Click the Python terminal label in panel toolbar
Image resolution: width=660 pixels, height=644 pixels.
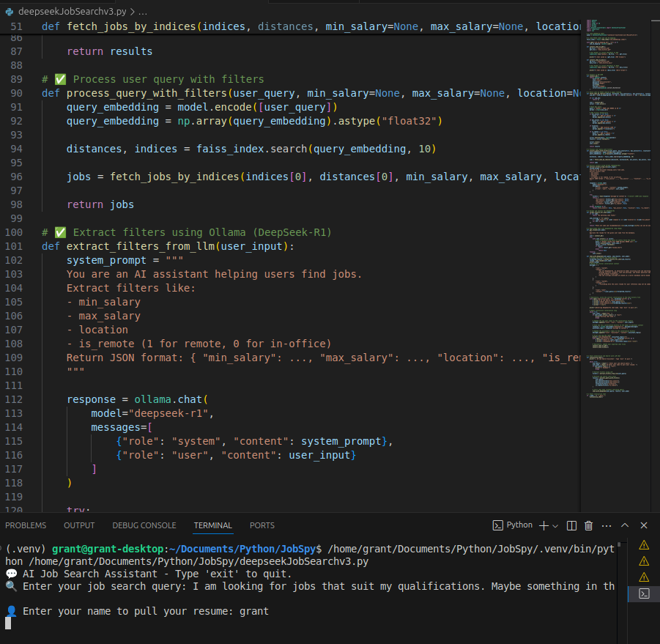pyautogui.click(x=519, y=525)
